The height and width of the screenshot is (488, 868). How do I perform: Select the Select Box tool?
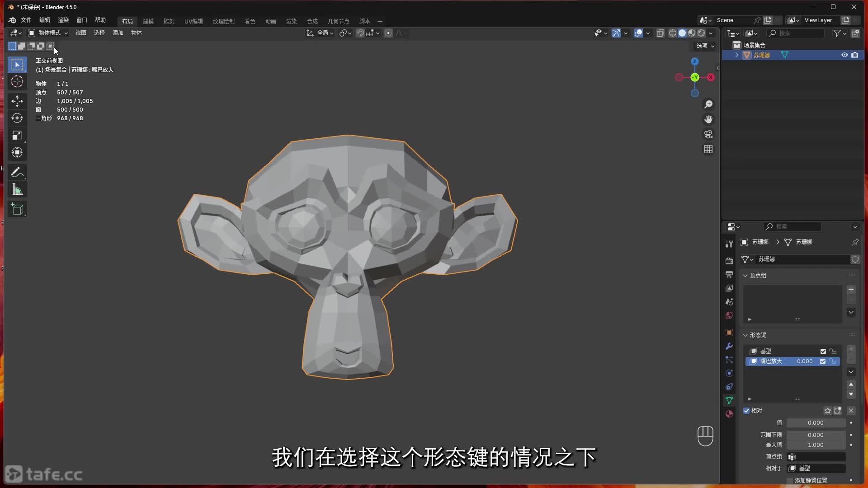pyautogui.click(x=17, y=65)
